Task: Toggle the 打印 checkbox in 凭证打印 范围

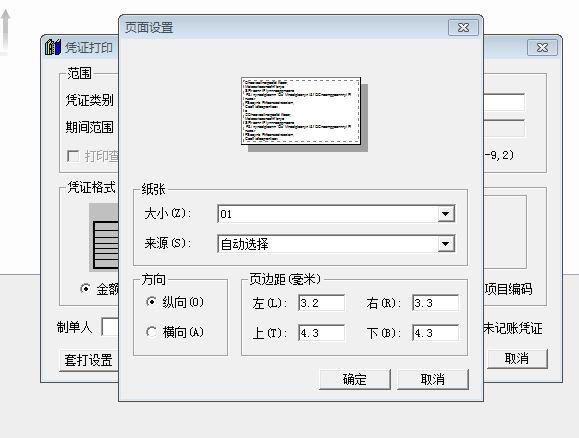Action: (73, 156)
